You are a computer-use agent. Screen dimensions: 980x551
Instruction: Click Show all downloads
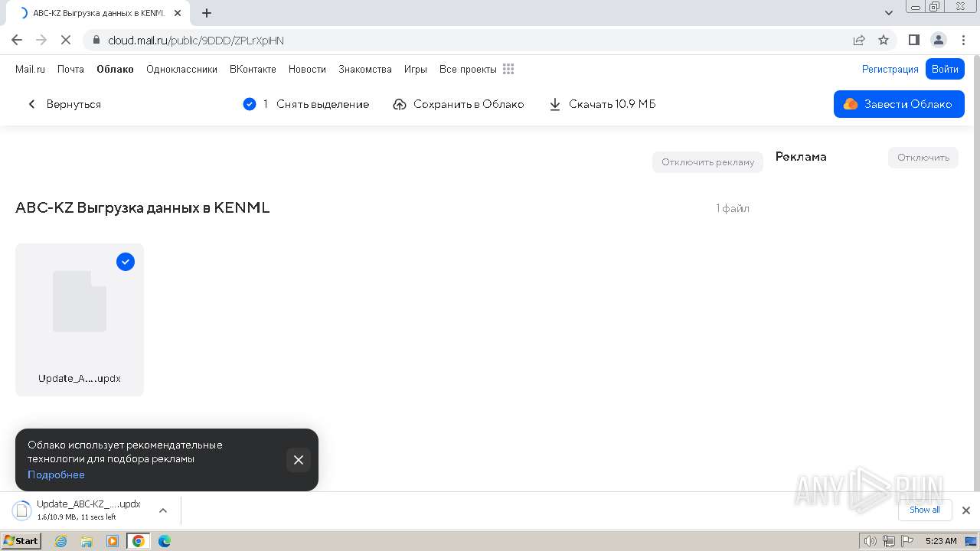point(924,510)
